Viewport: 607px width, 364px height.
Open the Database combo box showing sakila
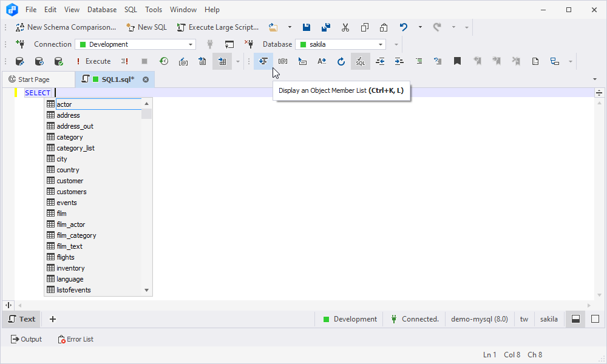[341, 44]
